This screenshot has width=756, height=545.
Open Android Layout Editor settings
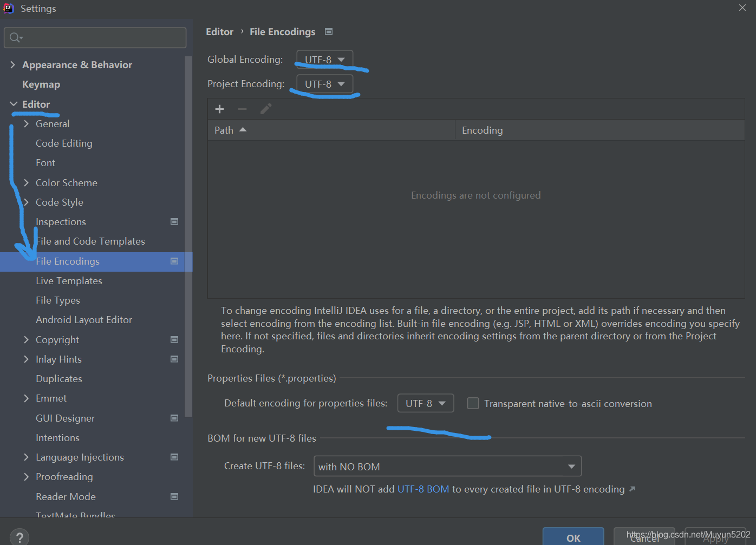[84, 319]
